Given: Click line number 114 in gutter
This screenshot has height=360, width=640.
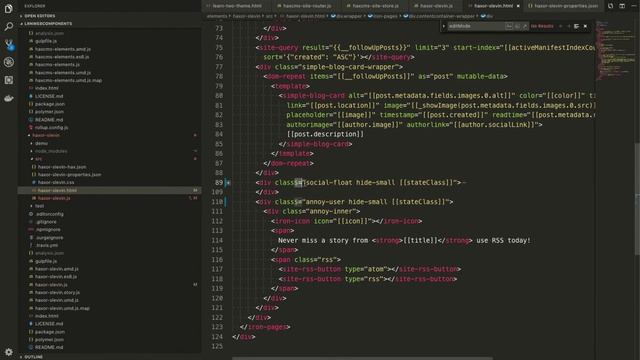Looking at the screenshot, I should tap(217, 240).
